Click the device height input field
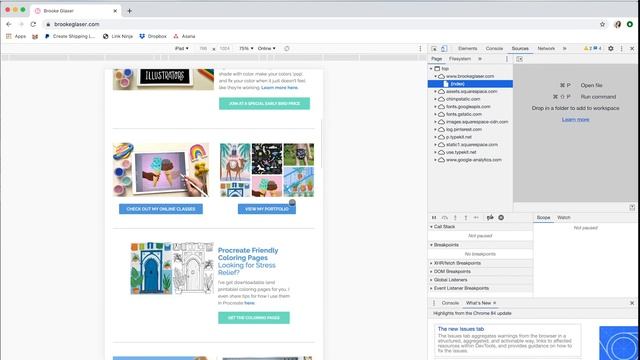Viewport: 640px width, 360px height. [224, 48]
